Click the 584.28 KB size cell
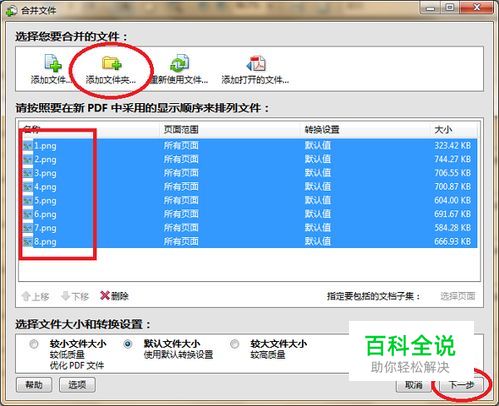 (x=452, y=228)
